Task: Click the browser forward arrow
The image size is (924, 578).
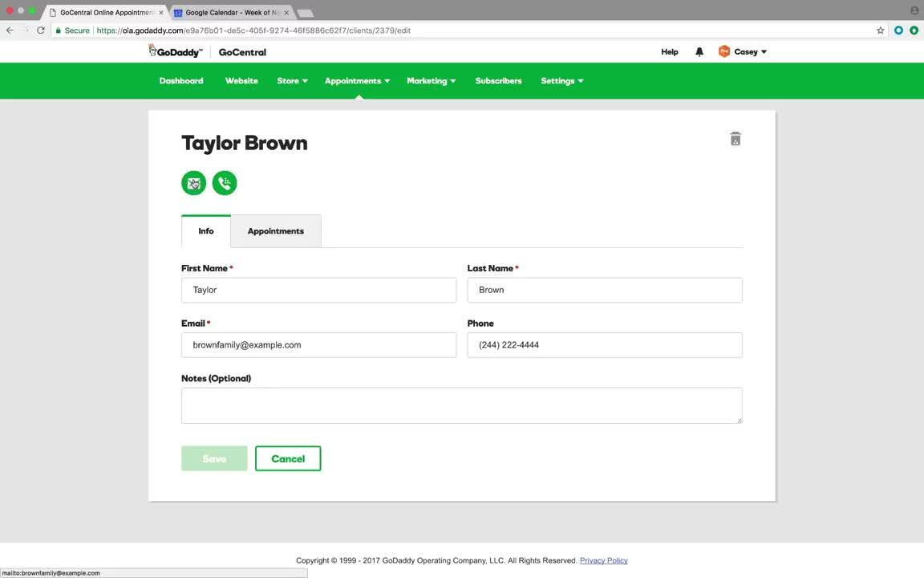Action: pyautogui.click(x=25, y=30)
